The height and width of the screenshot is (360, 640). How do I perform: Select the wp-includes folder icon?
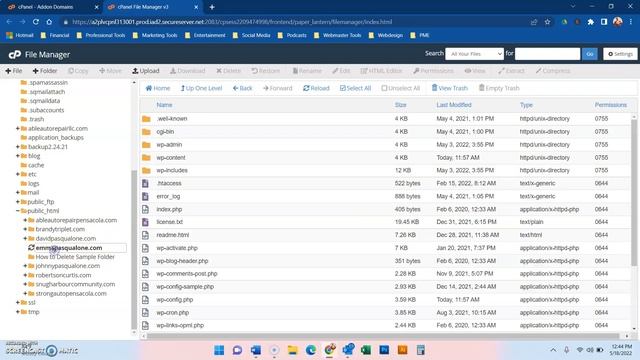click(x=146, y=171)
